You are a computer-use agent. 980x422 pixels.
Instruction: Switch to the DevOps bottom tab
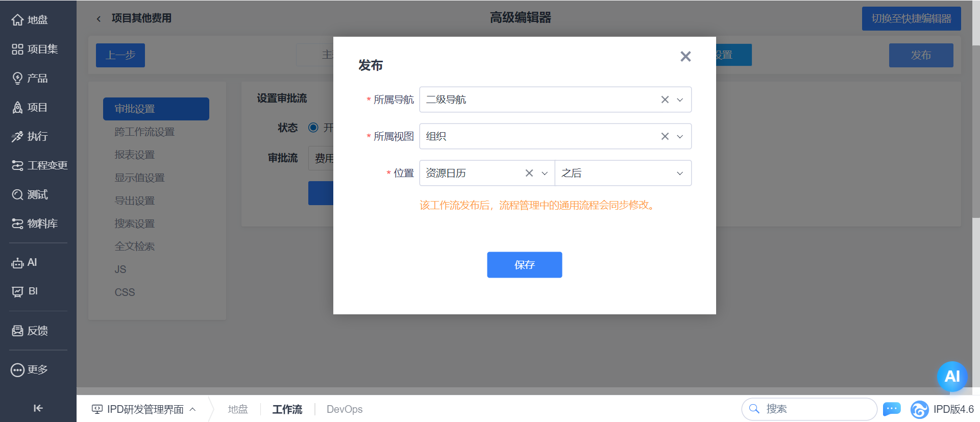[x=345, y=409]
